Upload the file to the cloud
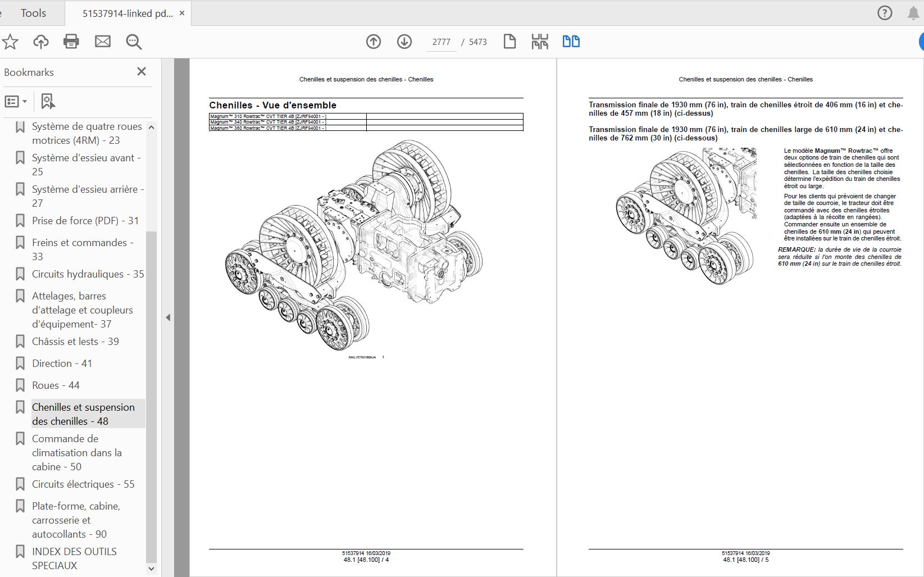This screenshot has height=577, width=924. click(x=41, y=42)
